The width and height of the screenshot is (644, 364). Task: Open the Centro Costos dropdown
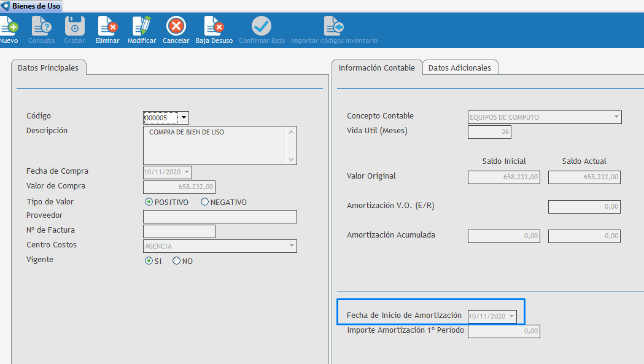292,246
